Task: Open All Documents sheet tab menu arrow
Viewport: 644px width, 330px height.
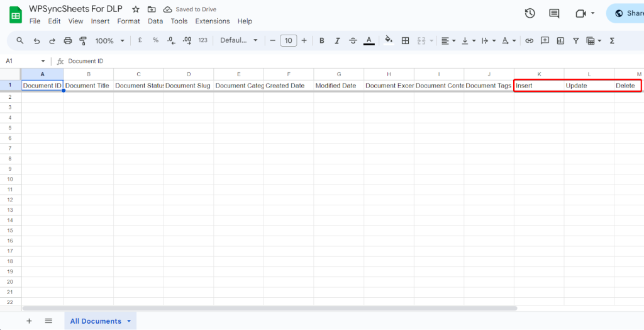Action: 129,321
